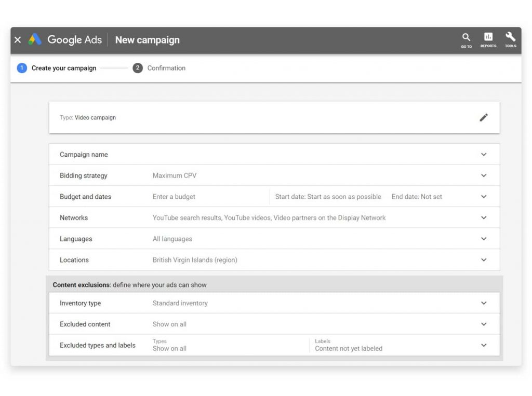Image resolution: width=532 pixels, height=396 pixels.
Task: Click the New campaign header title
Action: point(147,40)
